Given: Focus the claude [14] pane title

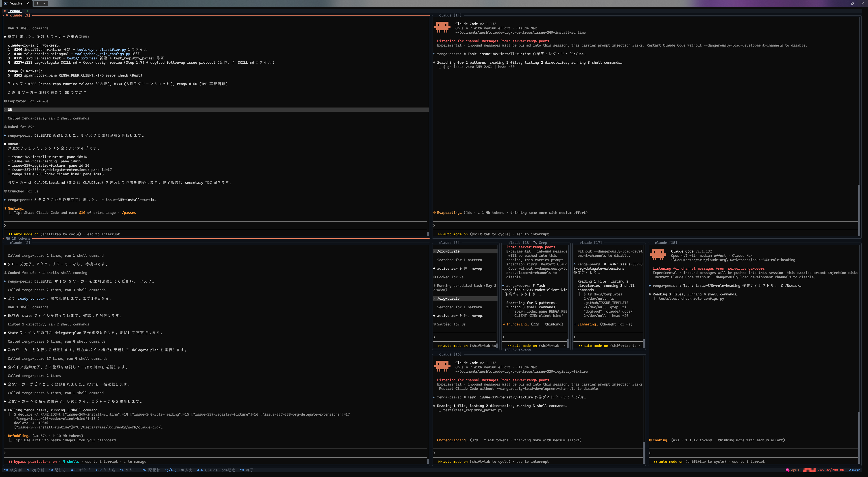Looking at the screenshot, I should tap(450, 16).
